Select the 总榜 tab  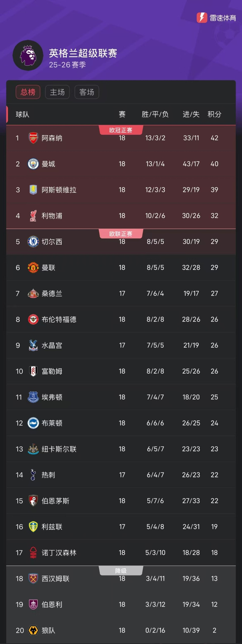(28, 92)
